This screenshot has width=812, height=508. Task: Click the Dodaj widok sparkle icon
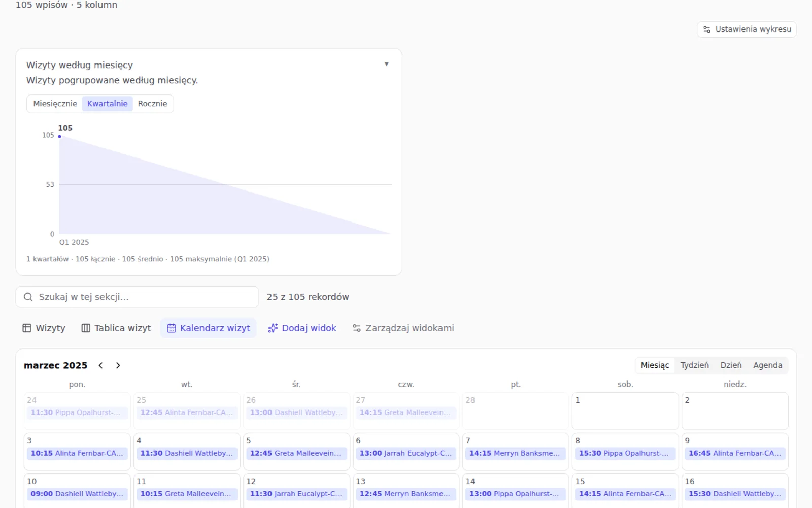pyautogui.click(x=273, y=328)
